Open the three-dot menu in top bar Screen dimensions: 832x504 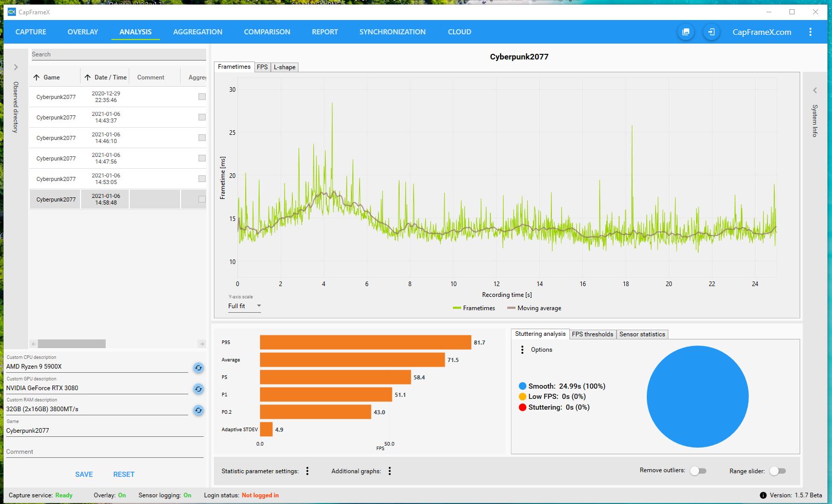(810, 32)
